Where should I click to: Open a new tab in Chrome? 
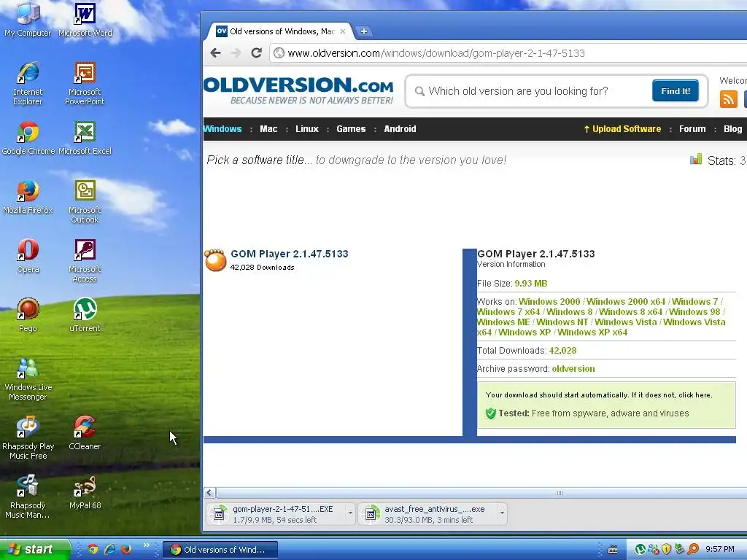[364, 31]
